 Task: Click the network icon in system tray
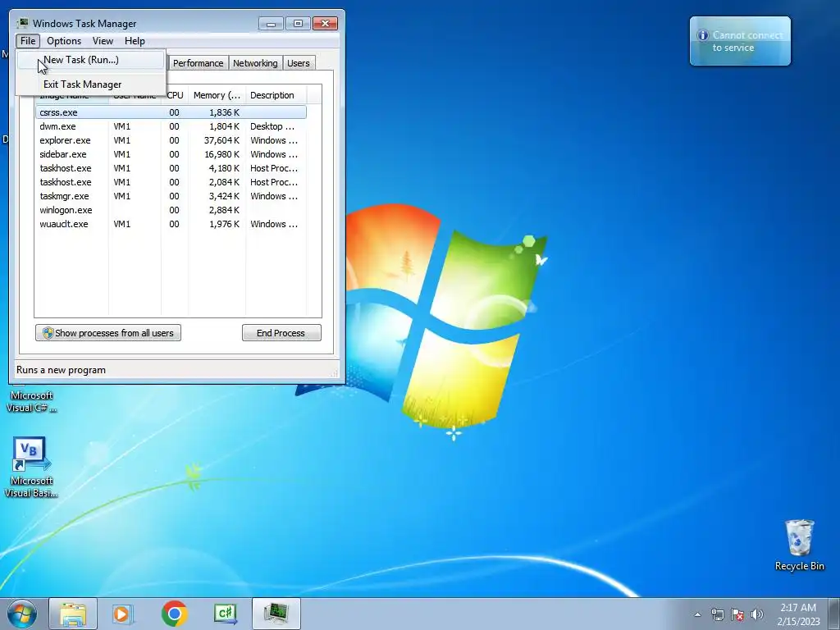[x=717, y=614]
